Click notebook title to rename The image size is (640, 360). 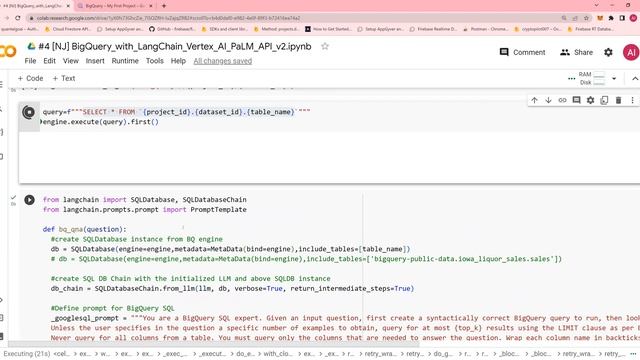pyautogui.click(x=175, y=47)
